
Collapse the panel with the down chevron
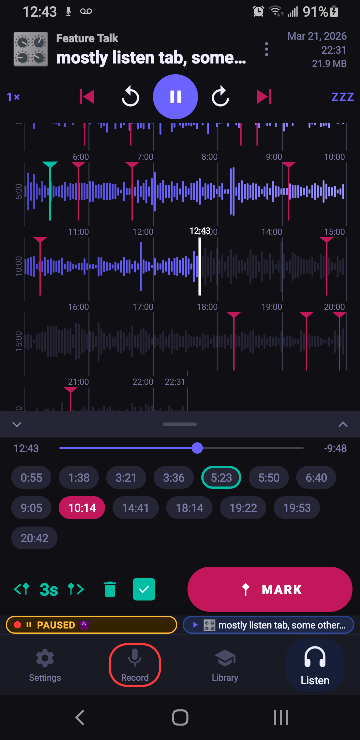point(17,424)
